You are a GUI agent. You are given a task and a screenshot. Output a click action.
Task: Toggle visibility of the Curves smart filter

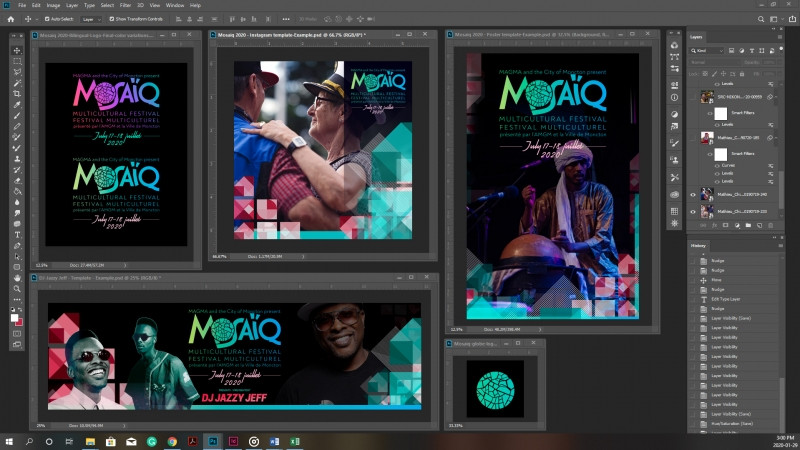click(x=717, y=165)
